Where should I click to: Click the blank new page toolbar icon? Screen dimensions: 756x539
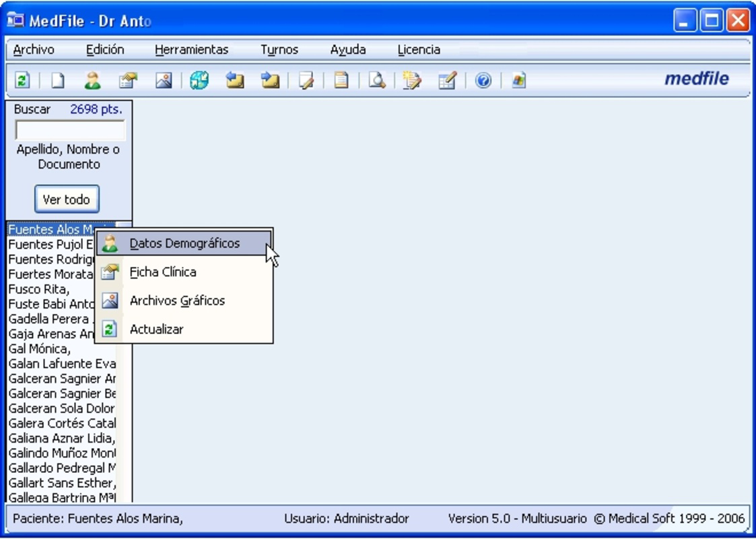[x=58, y=80]
